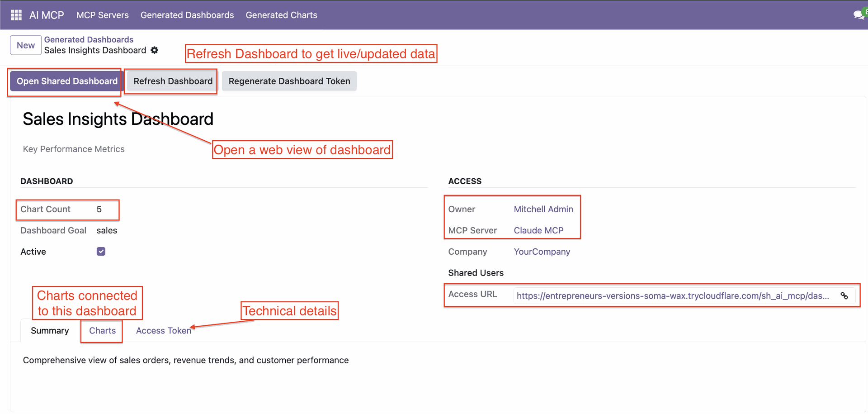The image size is (868, 414).
Task: Click the Access URL field
Action: [673, 296]
